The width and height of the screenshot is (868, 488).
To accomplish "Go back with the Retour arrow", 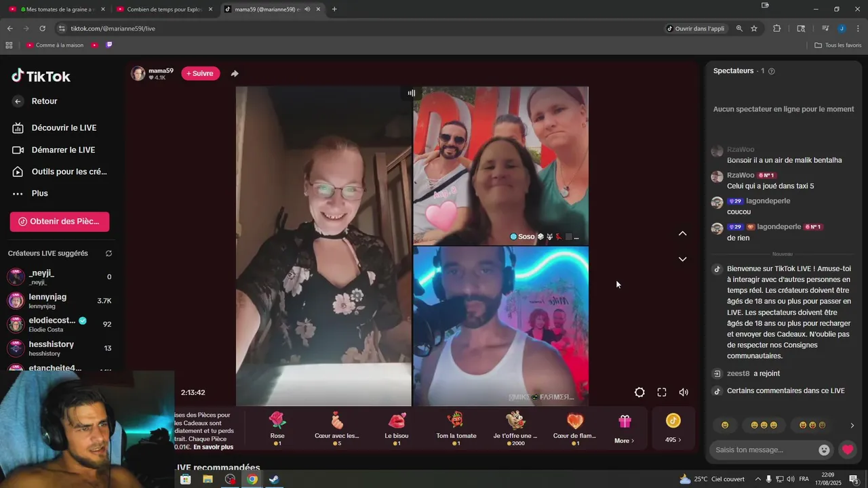I will [18, 101].
